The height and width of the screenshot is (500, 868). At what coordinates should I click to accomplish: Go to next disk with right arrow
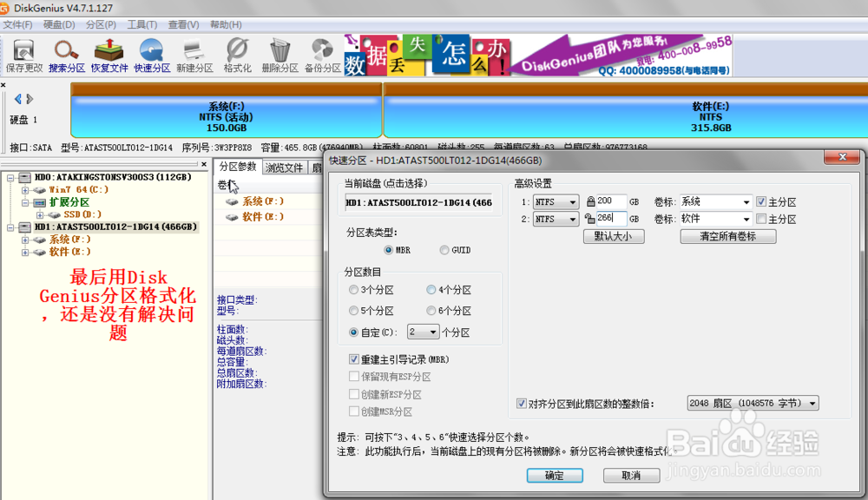click(x=30, y=99)
